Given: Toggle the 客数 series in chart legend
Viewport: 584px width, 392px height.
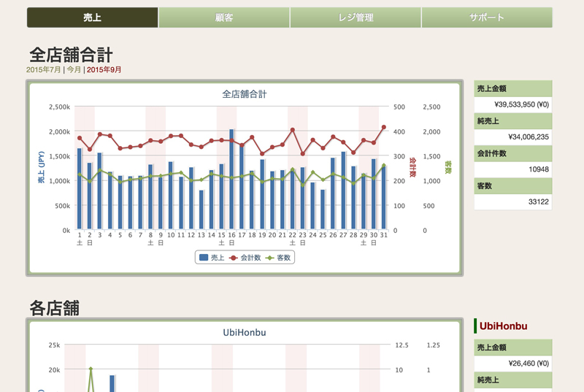Looking at the screenshot, I should (x=278, y=258).
